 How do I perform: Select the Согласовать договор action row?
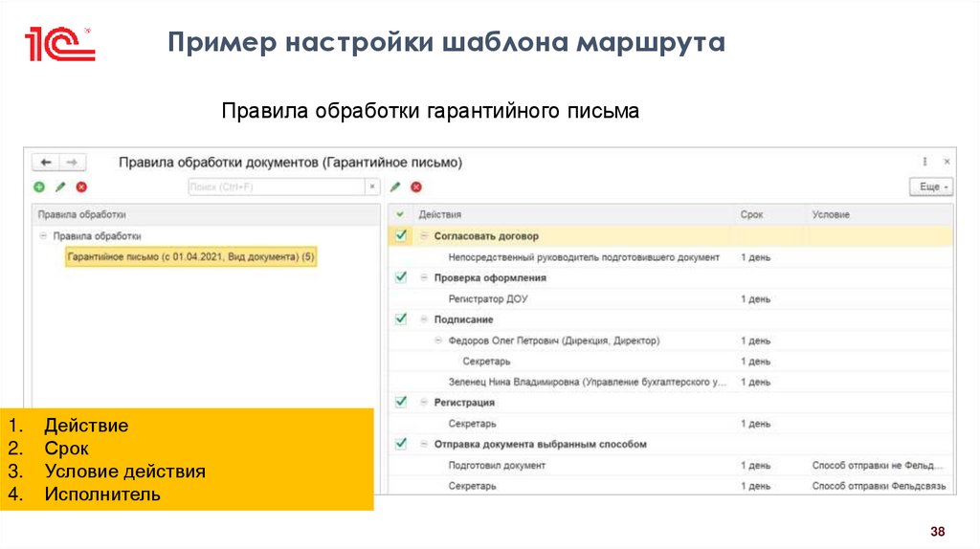click(x=671, y=236)
